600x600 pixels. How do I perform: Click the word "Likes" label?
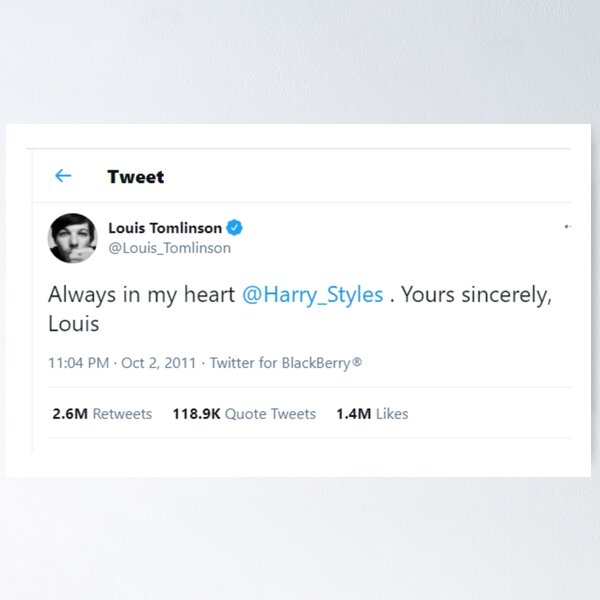click(392, 414)
